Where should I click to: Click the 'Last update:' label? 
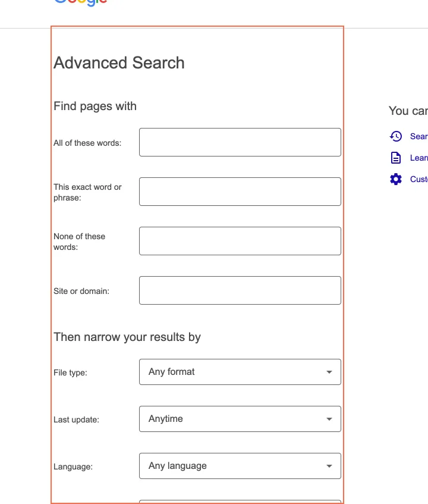(77, 420)
